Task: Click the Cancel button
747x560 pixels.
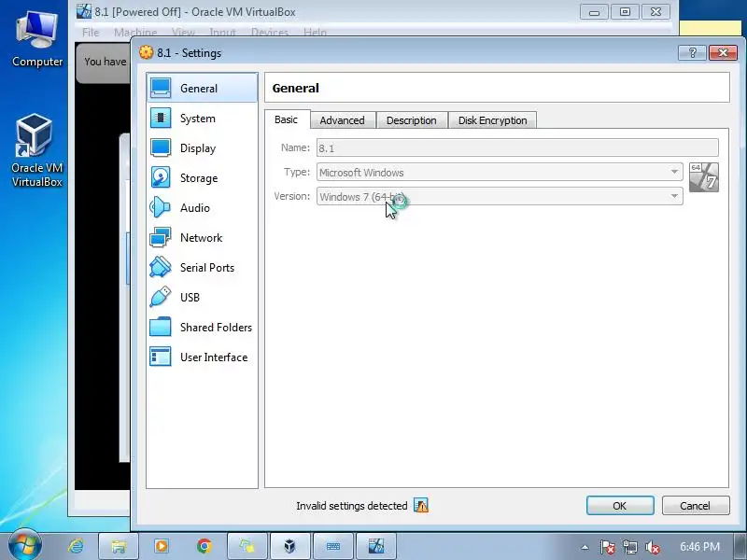Action: click(x=696, y=506)
